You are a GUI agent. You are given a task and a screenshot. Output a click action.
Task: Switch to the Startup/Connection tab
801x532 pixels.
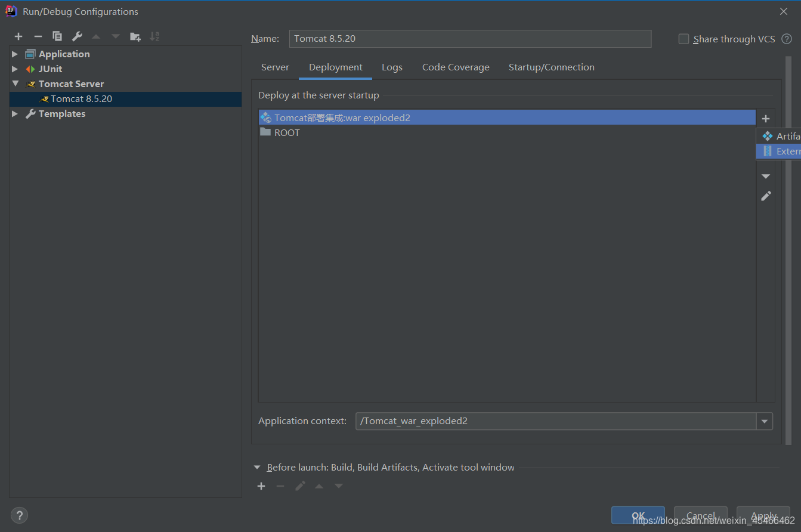click(552, 67)
